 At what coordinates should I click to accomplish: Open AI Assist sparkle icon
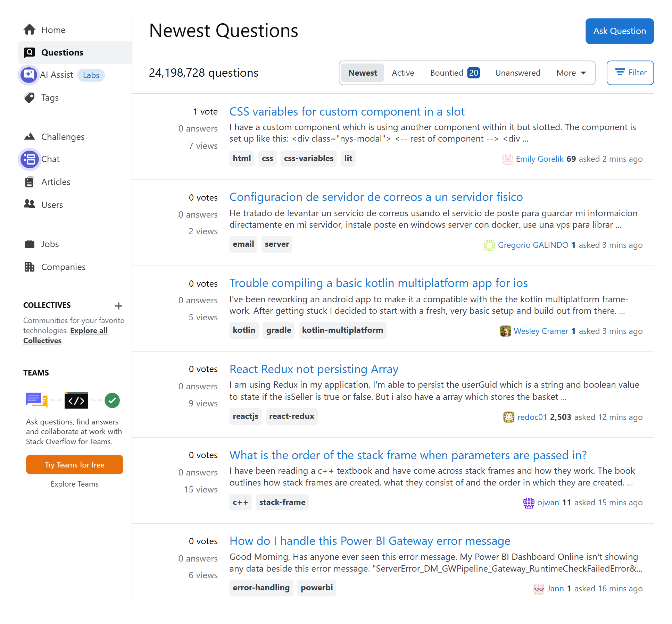tap(29, 75)
